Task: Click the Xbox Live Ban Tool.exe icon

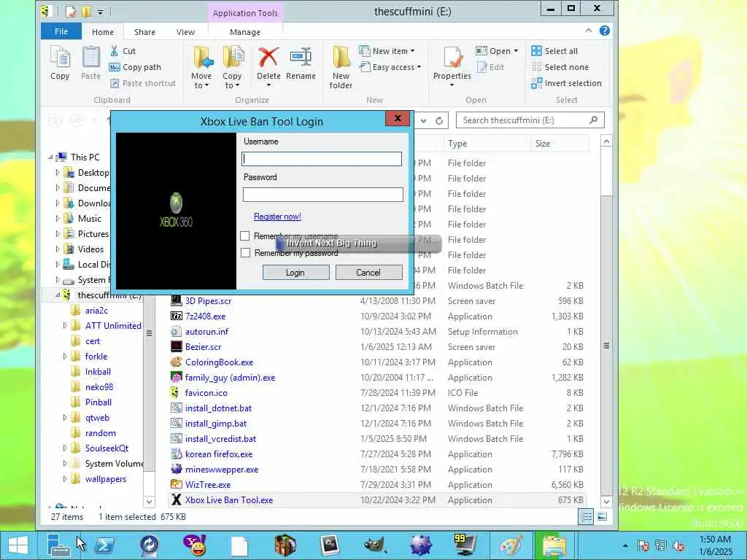Action: (177, 500)
